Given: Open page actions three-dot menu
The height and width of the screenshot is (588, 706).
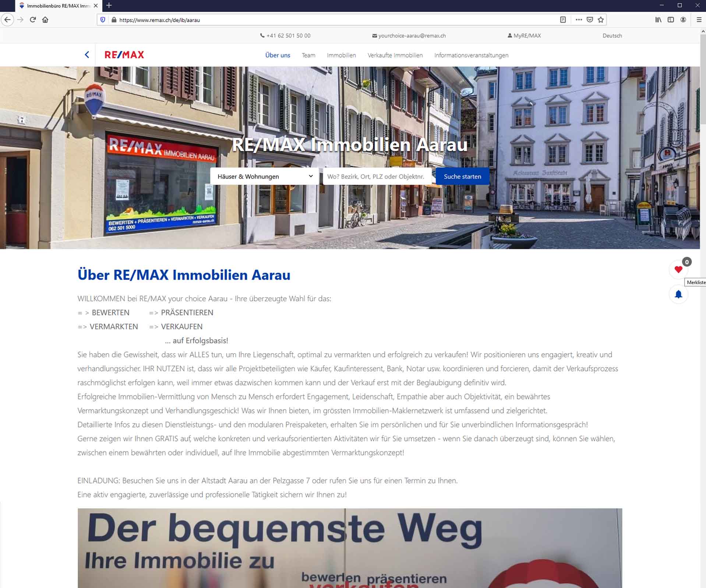Looking at the screenshot, I should [x=579, y=20].
